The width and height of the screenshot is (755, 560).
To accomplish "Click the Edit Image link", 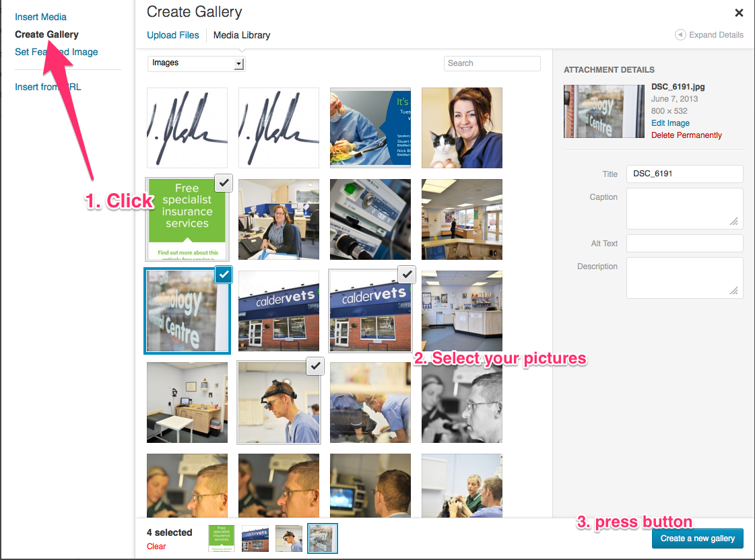I will tap(670, 123).
